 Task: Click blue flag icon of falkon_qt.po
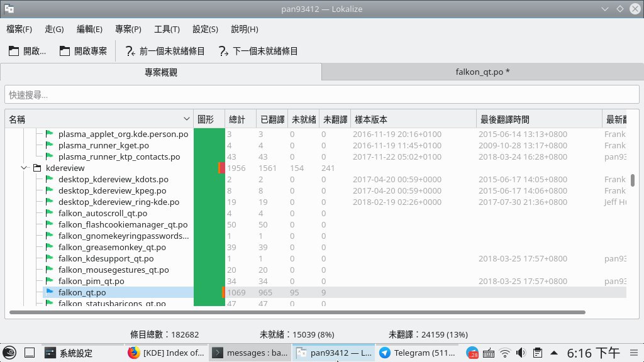click(x=50, y=292)
